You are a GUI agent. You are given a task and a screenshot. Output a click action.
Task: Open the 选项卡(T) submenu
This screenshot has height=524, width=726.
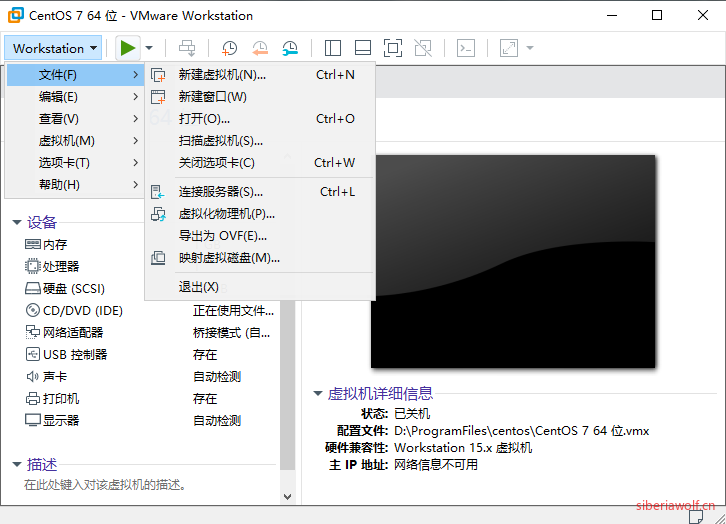(x=75, y=162)
